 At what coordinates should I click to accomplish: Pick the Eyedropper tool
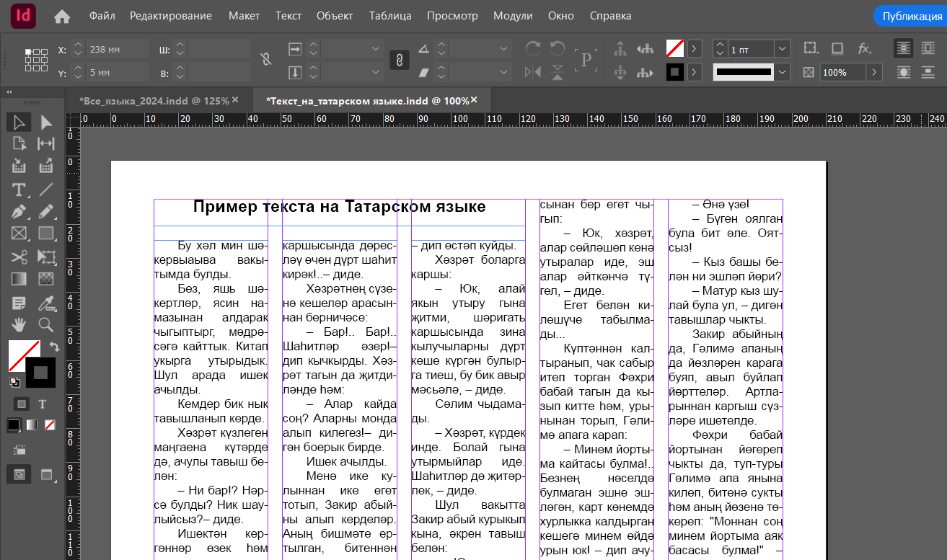[46, 303]
